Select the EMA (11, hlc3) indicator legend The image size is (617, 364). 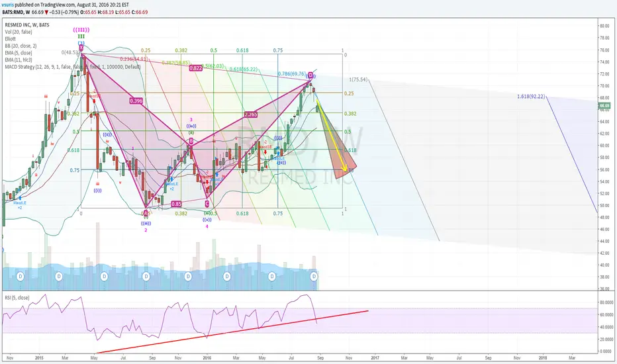tap(19, 60)
